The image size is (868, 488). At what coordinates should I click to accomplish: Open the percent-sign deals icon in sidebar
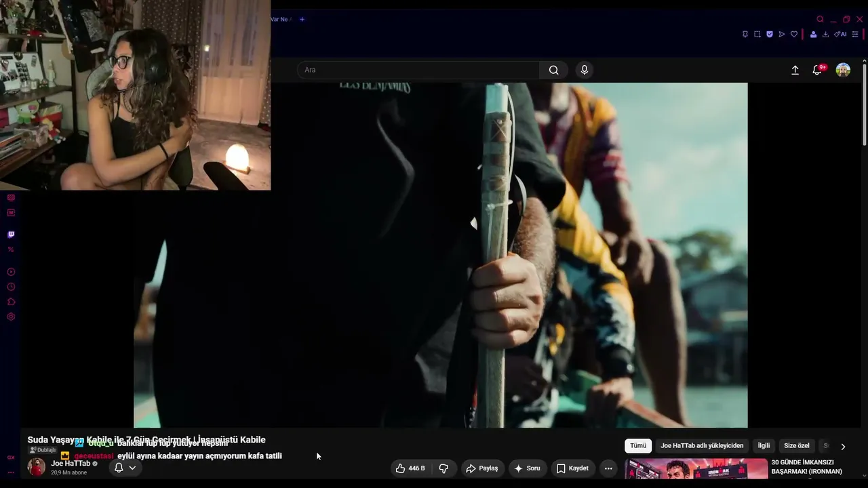[11, 249]
